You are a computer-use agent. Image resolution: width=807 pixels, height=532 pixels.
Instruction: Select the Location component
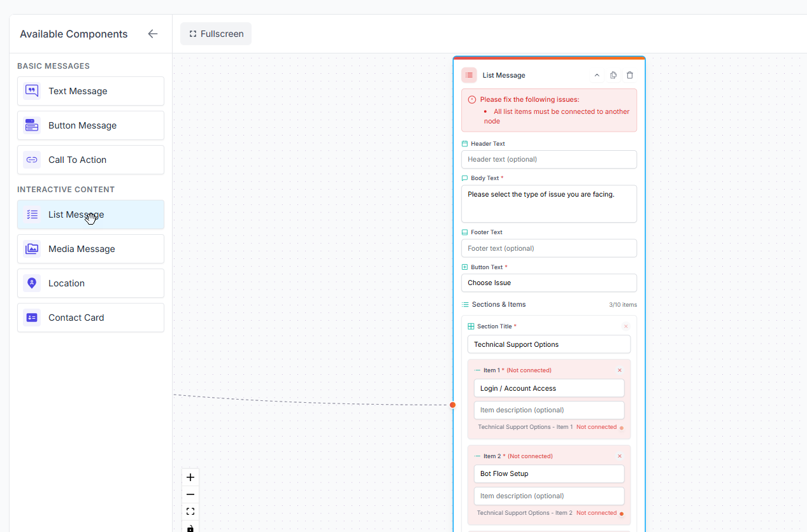[90, 283]
